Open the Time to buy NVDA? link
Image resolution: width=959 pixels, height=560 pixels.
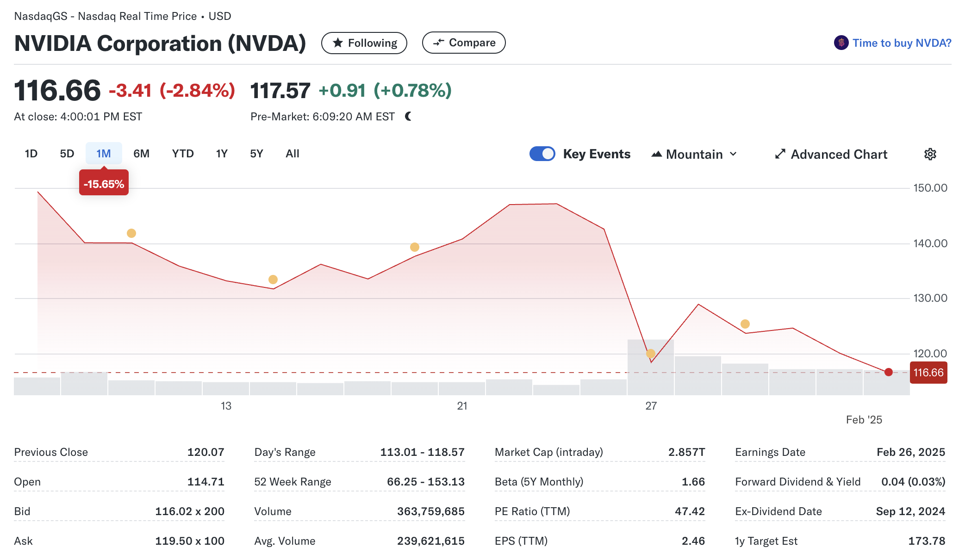click(901, 43)
